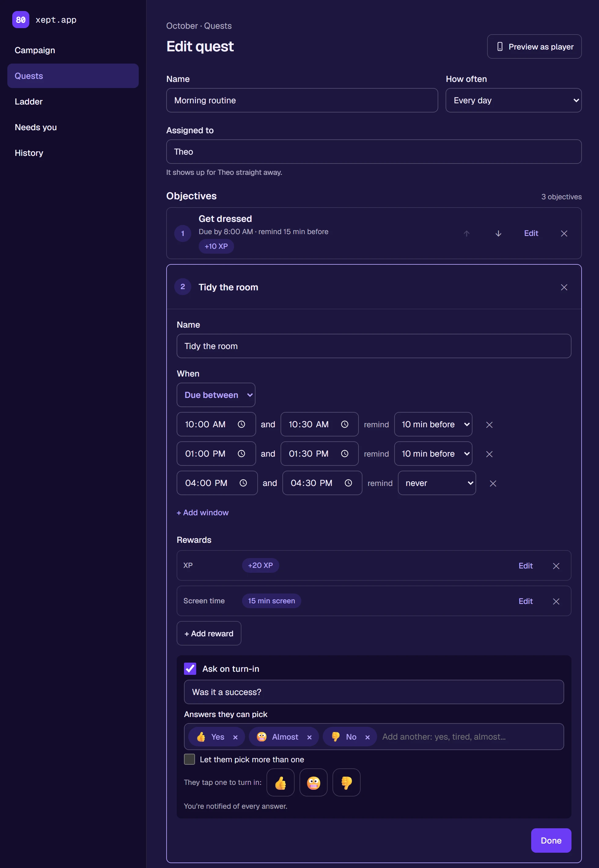Open clock picker for 01:30 PM end

tap(344, 454)
